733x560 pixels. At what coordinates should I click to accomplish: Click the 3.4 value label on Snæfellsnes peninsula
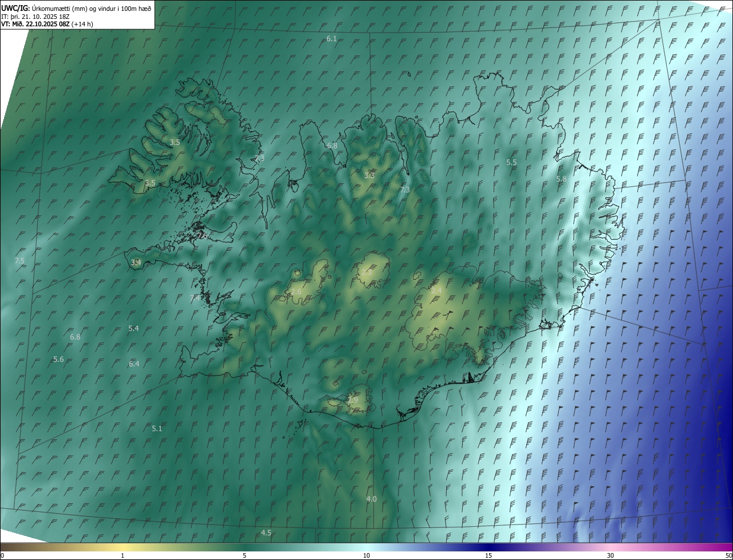pos(136,262)
